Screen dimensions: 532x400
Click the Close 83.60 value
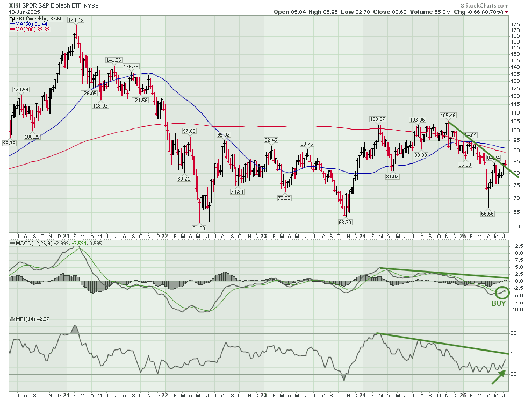pyautogui.click(x=390, y=12)
